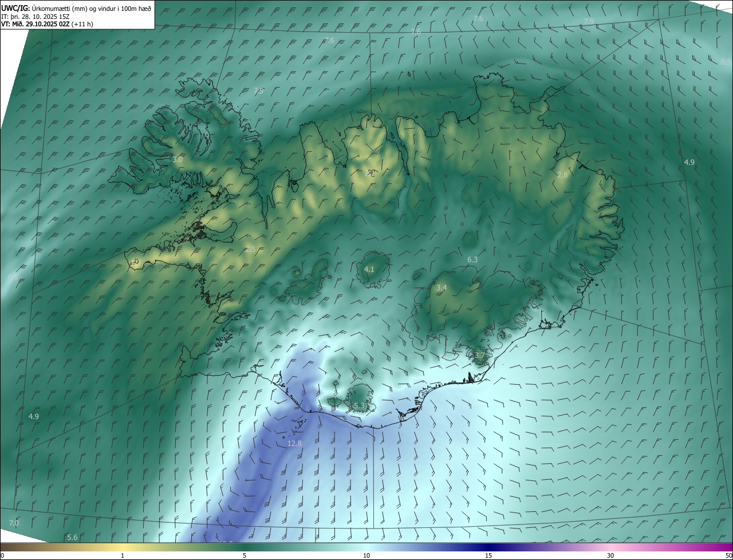Screen dimensions: 733x560
Task: Click the 5.3 value on the south coast glacier
Action: [358, 405]
